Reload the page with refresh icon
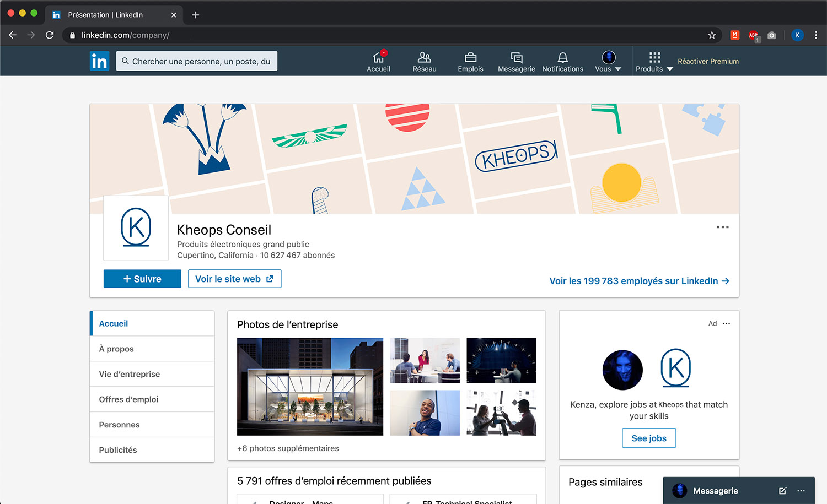Screen dimensions: 827x504 (50, 35)
